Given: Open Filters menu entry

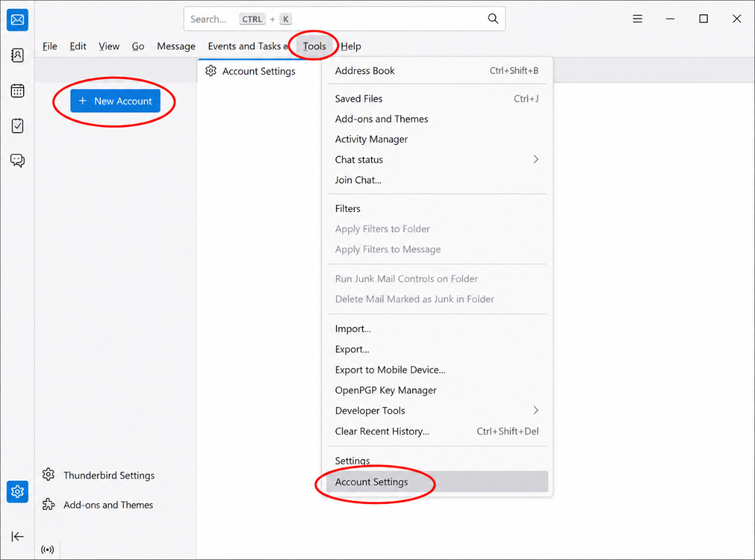Looking at the screenshot, I should click(437, 208).
